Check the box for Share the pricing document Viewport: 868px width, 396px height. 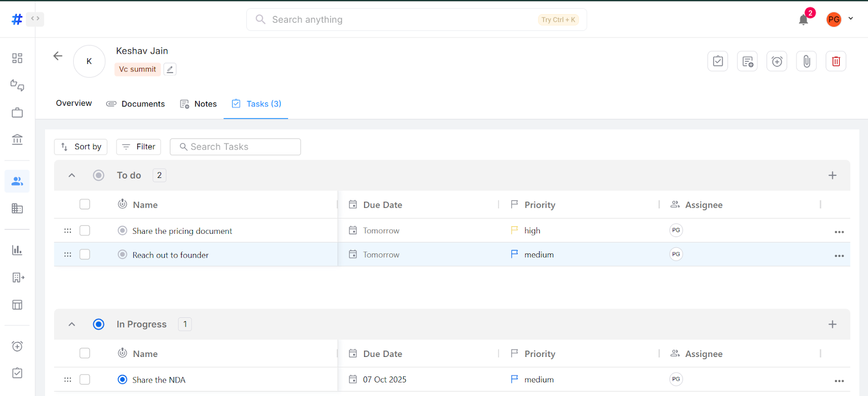(85, 231)
